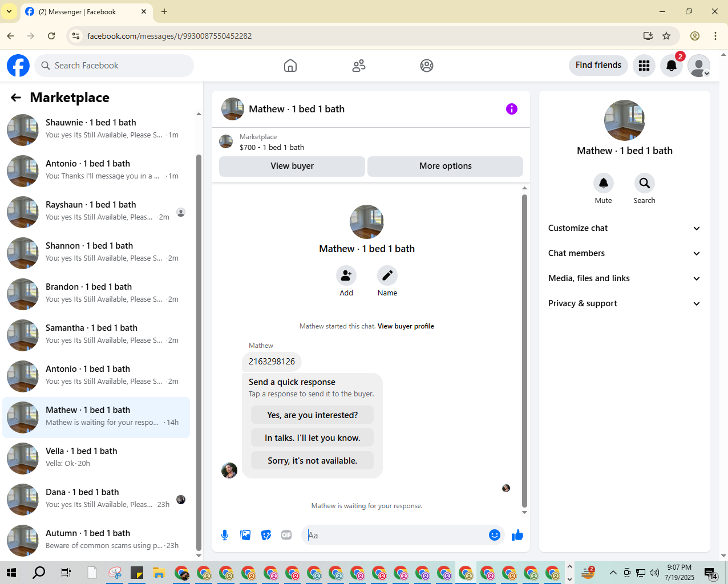
Task: View site information icon in address bar
Action: [76, 36]
